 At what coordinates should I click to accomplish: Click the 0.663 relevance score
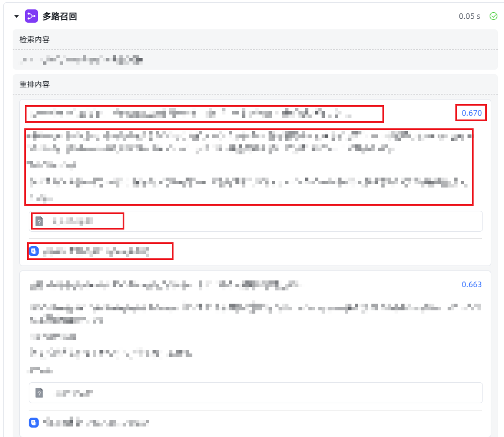471,284
